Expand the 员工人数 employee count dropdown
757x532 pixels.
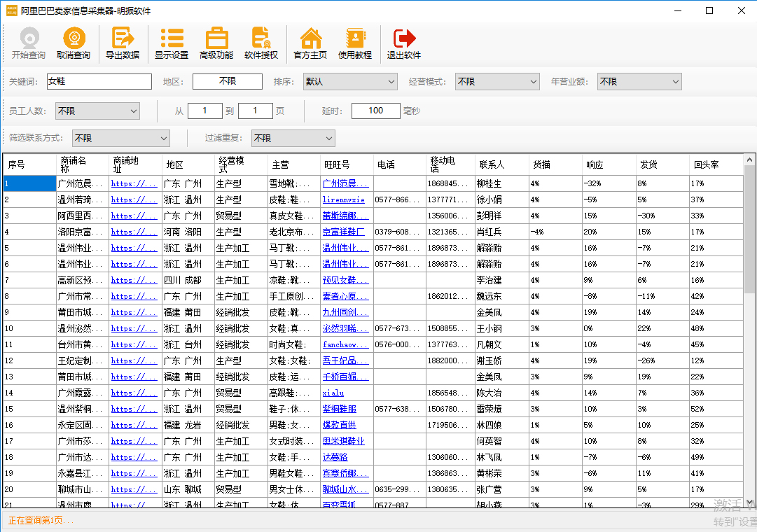click(97, 111)
